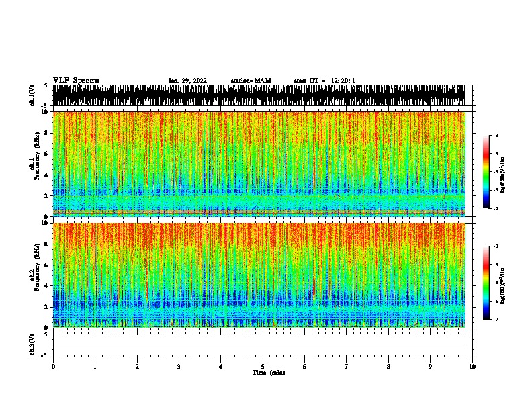532x411 pixels.
Task: Click the time axis tick label "7"
Action: pyautogui.click(x=346, y=367)
